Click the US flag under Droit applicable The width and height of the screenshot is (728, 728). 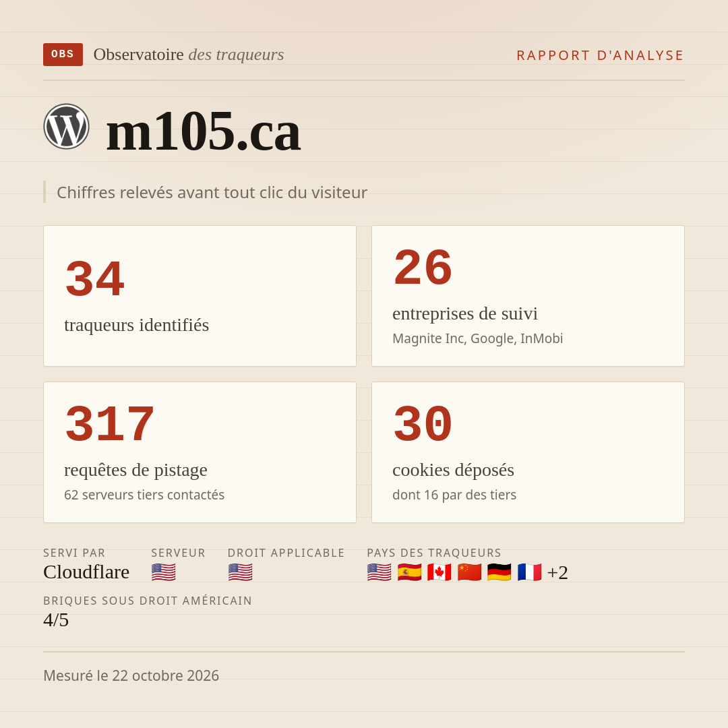click(x=240, y=572)
